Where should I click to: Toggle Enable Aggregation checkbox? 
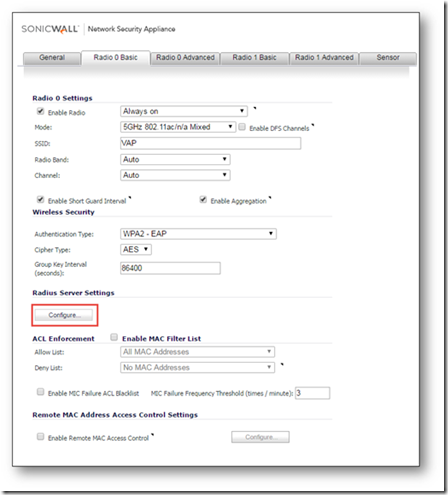click(203, 200)
